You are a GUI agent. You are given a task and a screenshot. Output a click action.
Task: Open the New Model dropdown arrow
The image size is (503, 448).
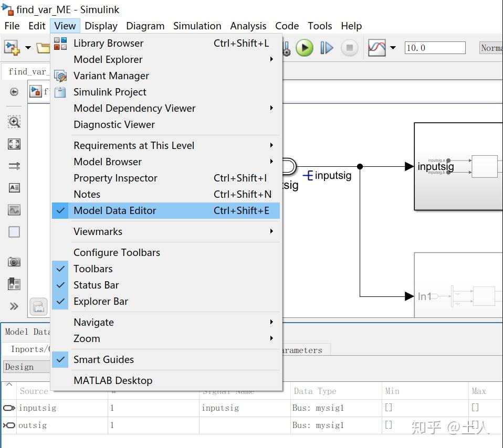coord(28,48)
